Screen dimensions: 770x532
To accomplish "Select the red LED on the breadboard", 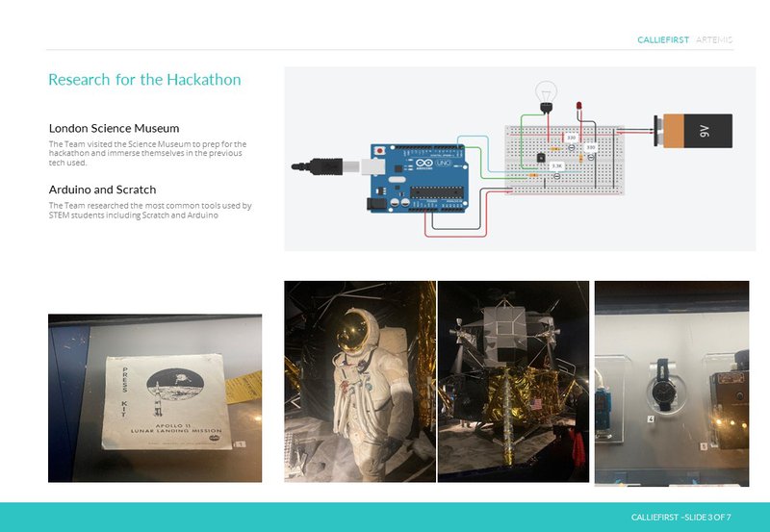I will tap(580, 106).
